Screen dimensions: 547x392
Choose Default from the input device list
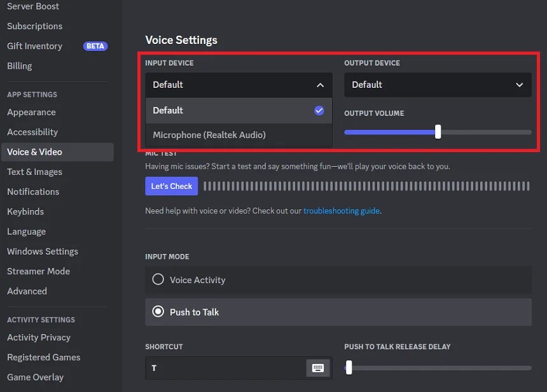click(x=168, y=111)
